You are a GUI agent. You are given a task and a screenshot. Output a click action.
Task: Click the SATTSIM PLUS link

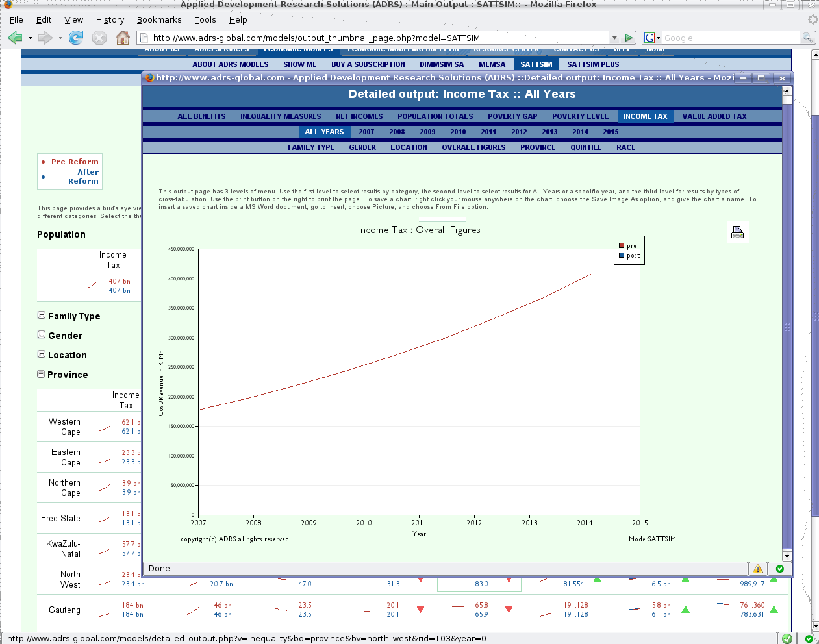point(592,64)
